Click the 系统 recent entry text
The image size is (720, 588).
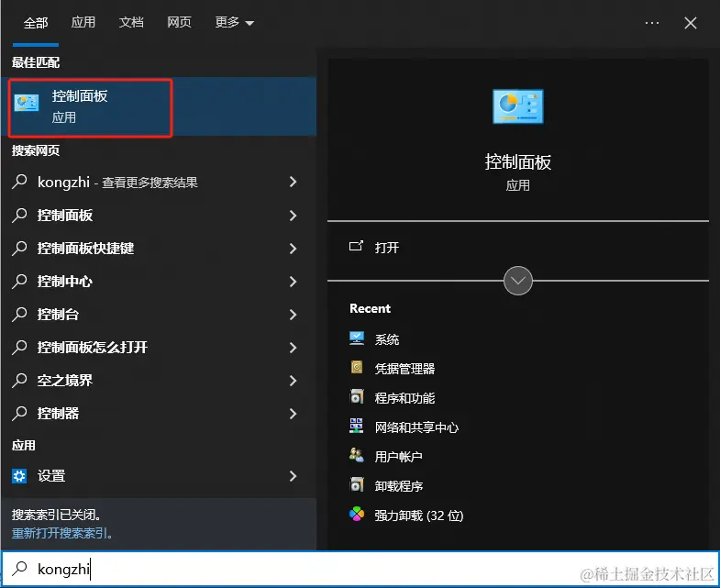387,339
